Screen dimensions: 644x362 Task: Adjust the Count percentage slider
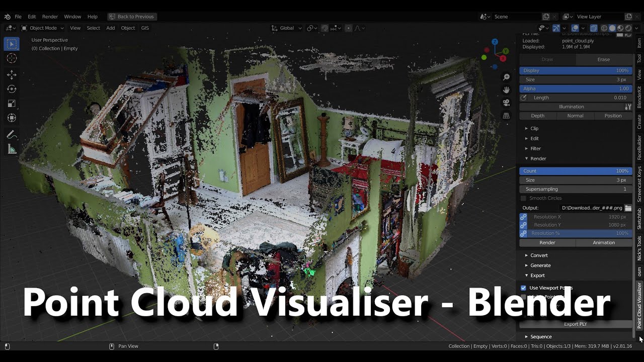[x=576, y=171]
